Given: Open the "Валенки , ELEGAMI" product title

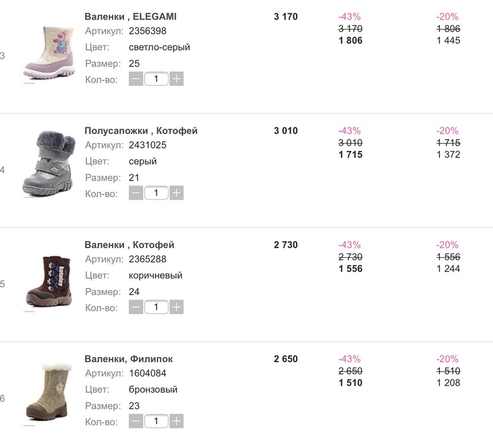Looking at the screenshot, I should point(131,17).
